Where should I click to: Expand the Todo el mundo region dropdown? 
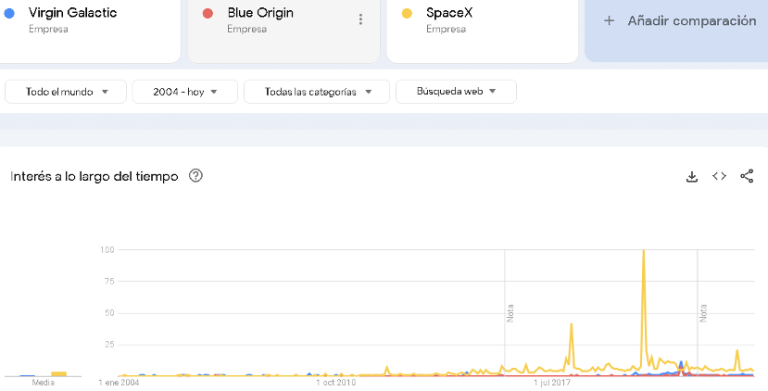coord(66,92)
